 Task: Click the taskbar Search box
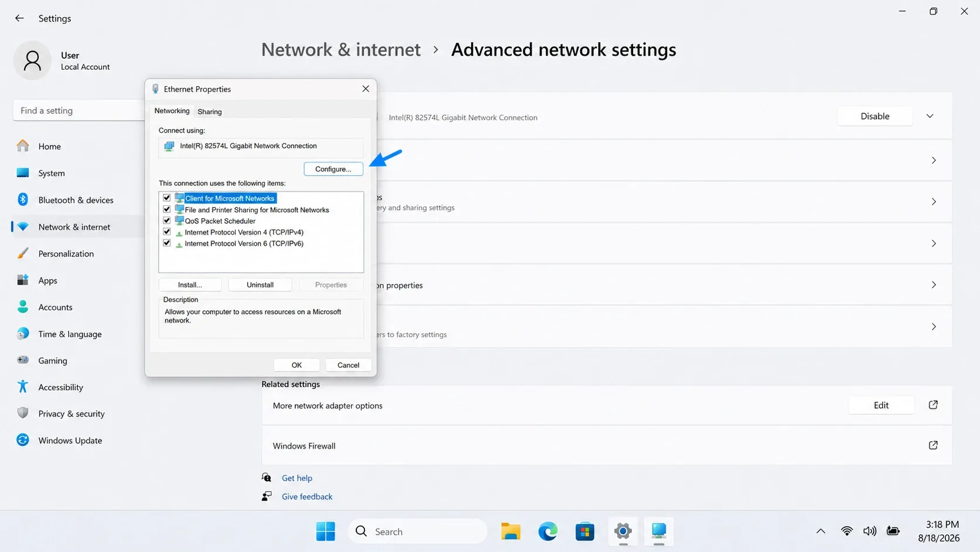click(417, 531)
